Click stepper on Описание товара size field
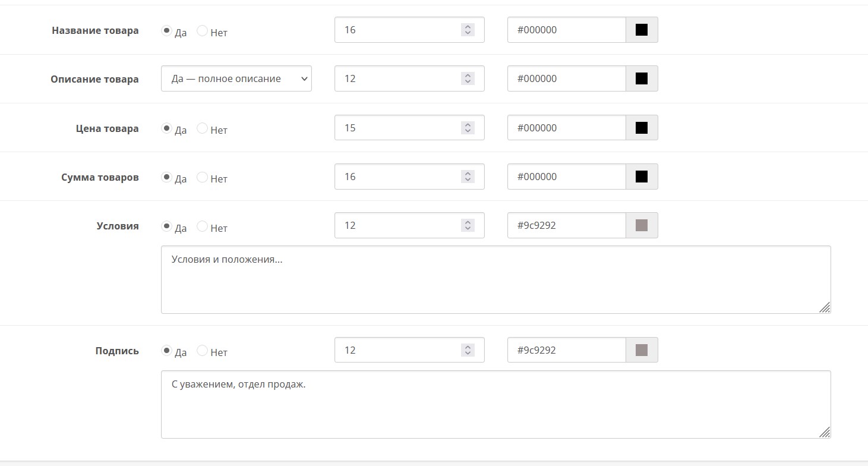Viewport: 868px width, 466px height. tap(468, 78)
